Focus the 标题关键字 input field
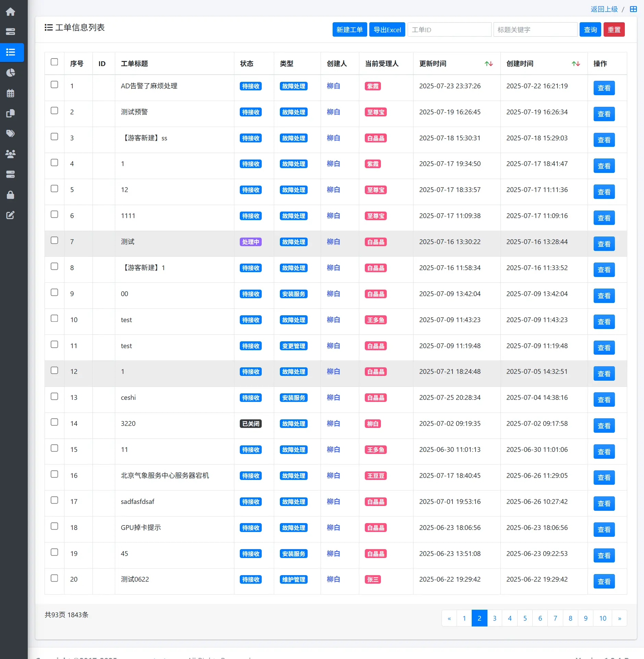The width and height of the screenshot is (644, 659). (x=535, y=30)
